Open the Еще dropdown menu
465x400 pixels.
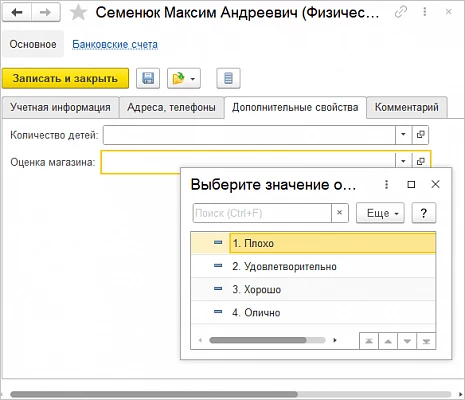click(x=380, y=213)
